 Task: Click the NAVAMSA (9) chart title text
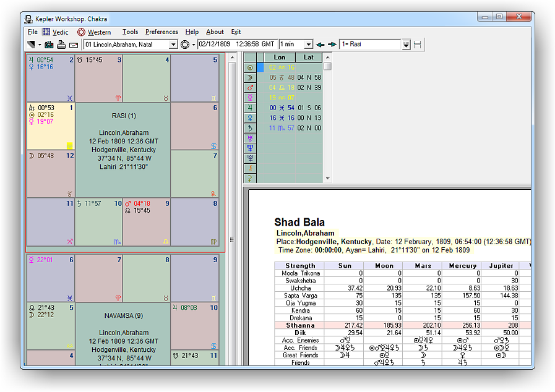[x=124, y=315]
